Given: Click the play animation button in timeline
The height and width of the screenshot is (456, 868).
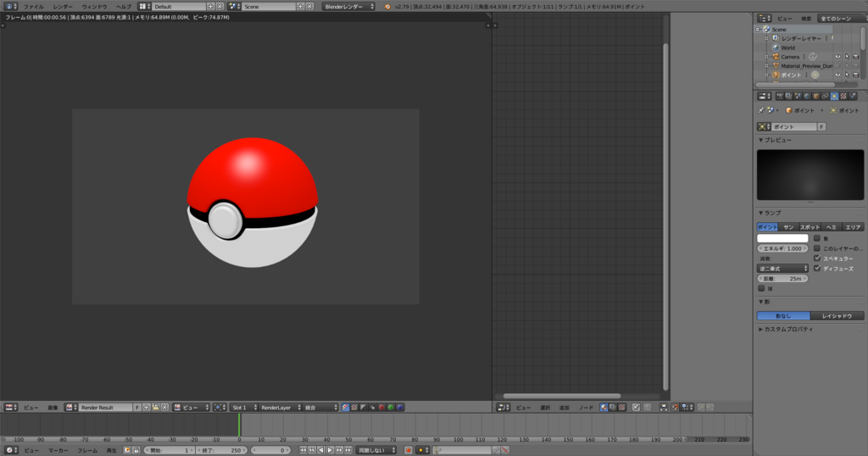Looking at the screenshot, I should (x=331, y=450).
